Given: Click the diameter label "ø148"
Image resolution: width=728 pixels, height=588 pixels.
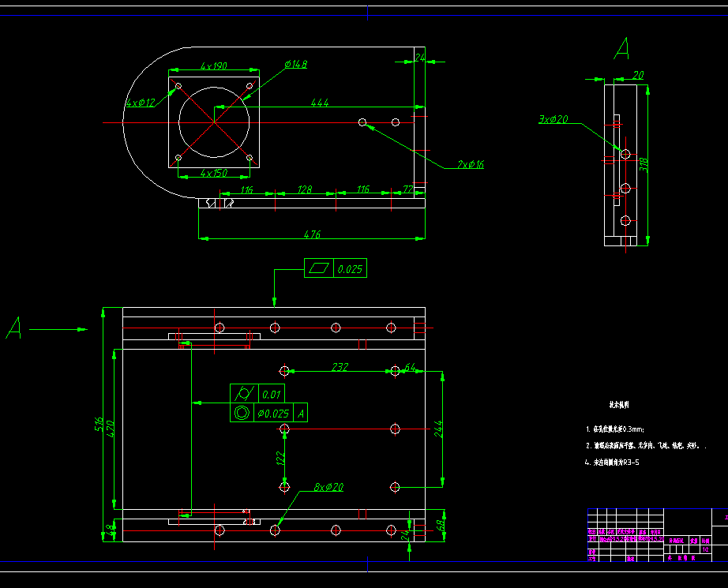Looking at the screenshot, I should pos(296,64).
